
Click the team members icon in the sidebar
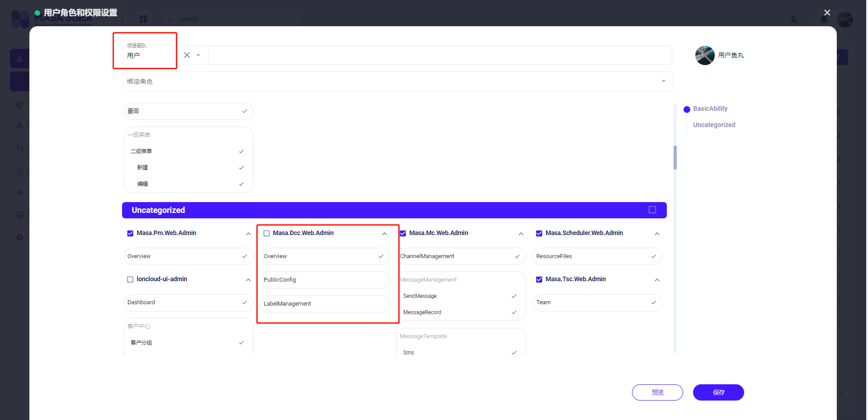tap(20, 125)
